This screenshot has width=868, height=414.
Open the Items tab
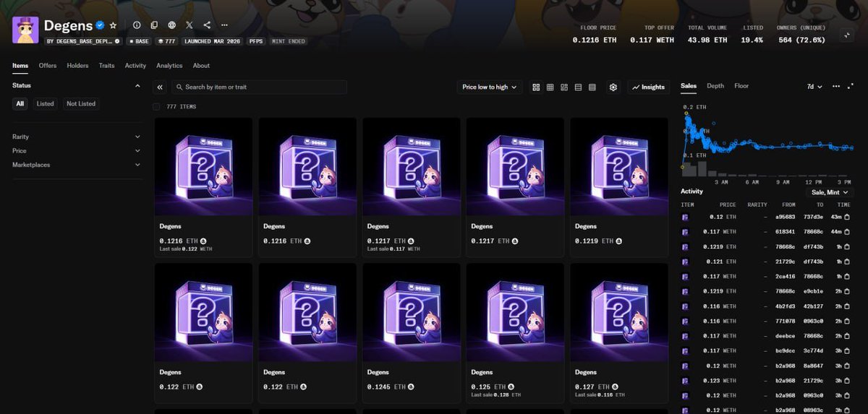(20, 65)
